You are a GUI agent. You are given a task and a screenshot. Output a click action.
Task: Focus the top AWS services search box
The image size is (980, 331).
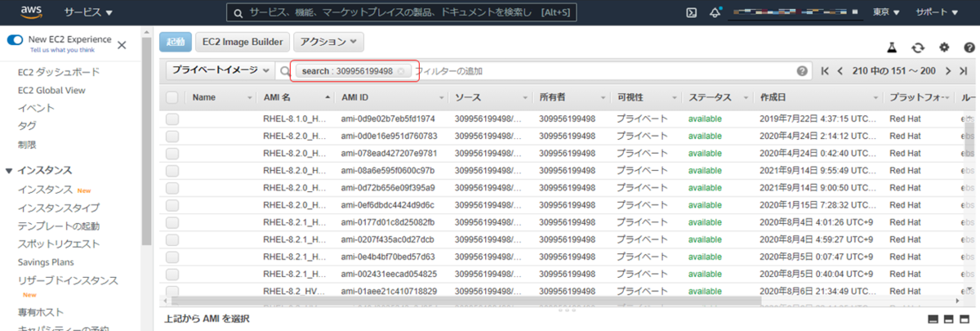click(400, 12)
